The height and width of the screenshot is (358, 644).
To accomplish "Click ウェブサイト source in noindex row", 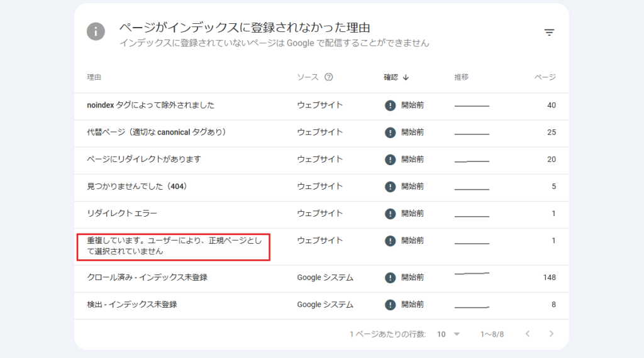I will [x=320, y=106].
